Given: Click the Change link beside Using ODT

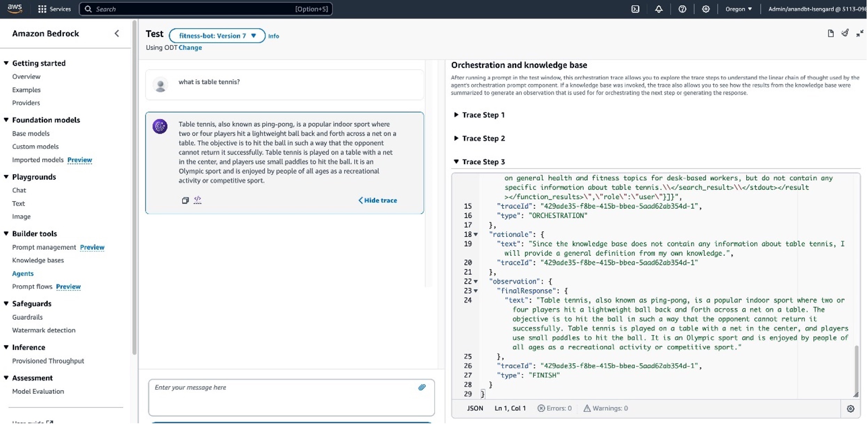Looking at the screenshot, I should [x=190, y=48].
